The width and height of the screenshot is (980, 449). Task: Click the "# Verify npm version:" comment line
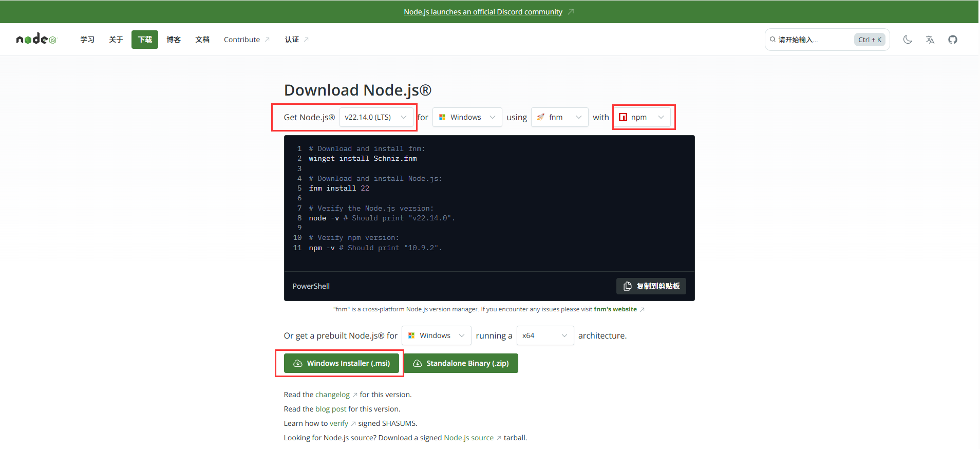[x=354, y=238]
